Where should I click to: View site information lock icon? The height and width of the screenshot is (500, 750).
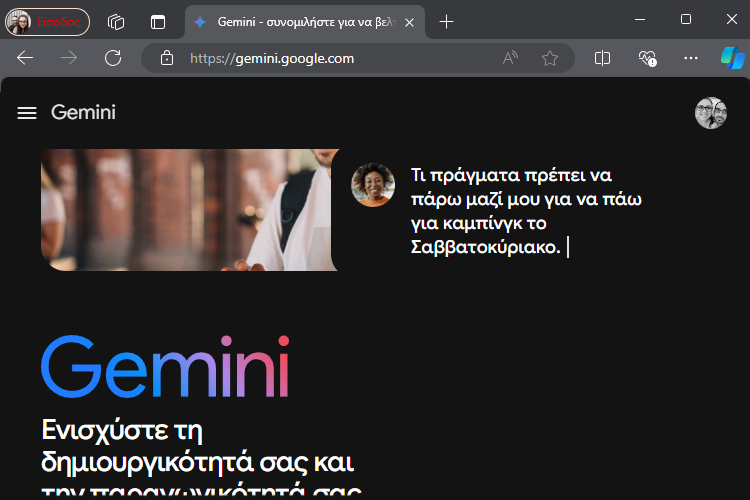click(166, 58)
